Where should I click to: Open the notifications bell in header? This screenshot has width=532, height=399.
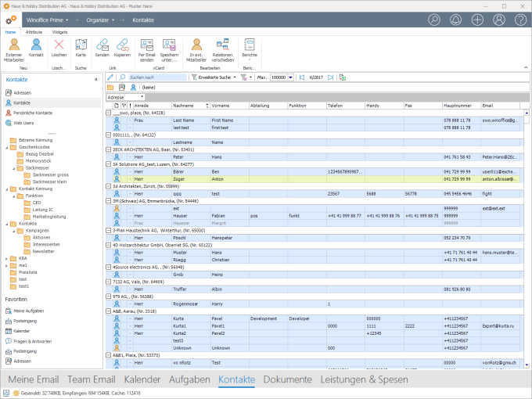pyautogui.click(x=455, y=20)
